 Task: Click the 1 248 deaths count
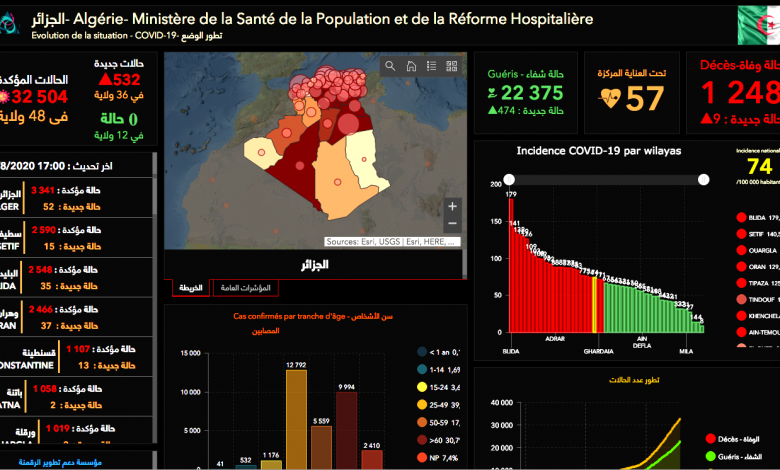click(740, 93)
